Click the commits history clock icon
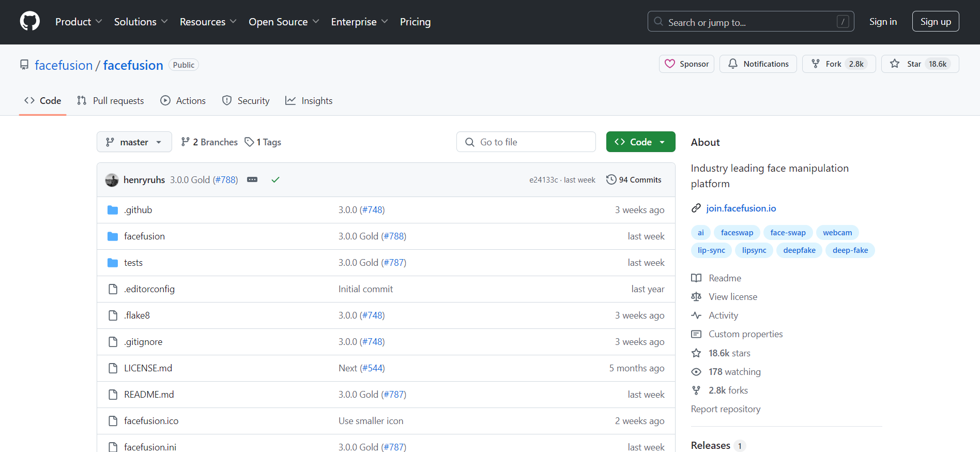 click(x=611, y=179)
